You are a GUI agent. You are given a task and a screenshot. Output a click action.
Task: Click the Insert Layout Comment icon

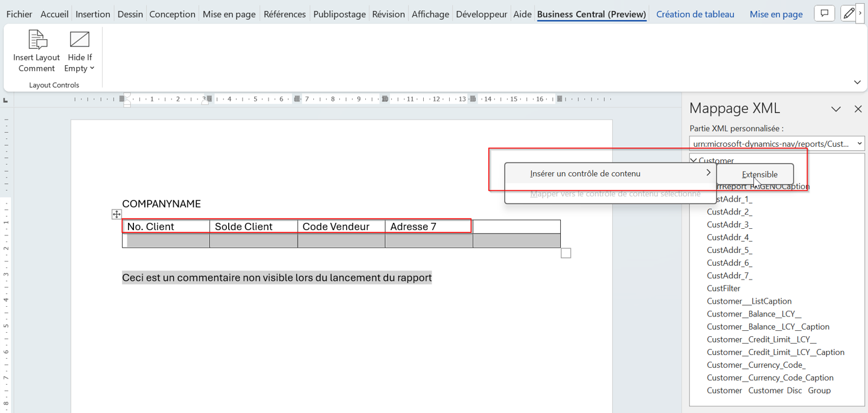37,40
